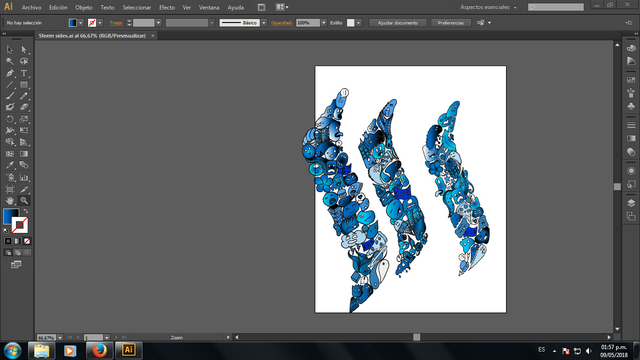Select the Artboard tool
Viewport: 640px width, 360px height.
(10, 189)
